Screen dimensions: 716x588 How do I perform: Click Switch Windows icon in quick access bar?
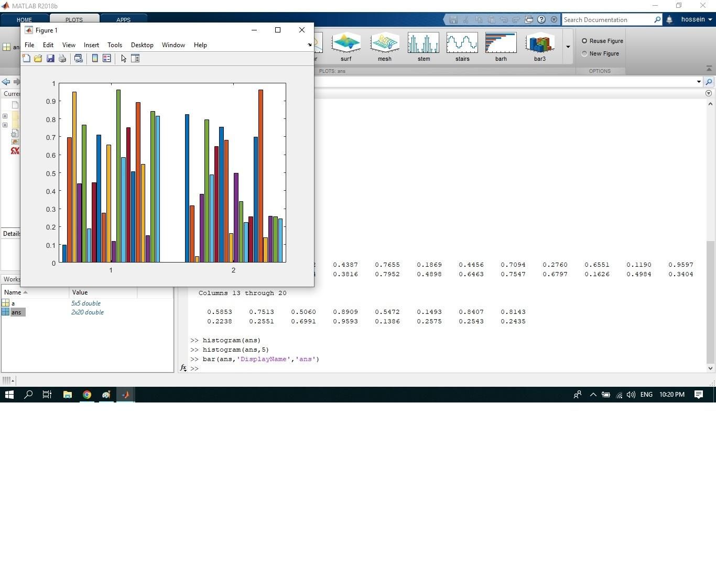tap(529, 19)
